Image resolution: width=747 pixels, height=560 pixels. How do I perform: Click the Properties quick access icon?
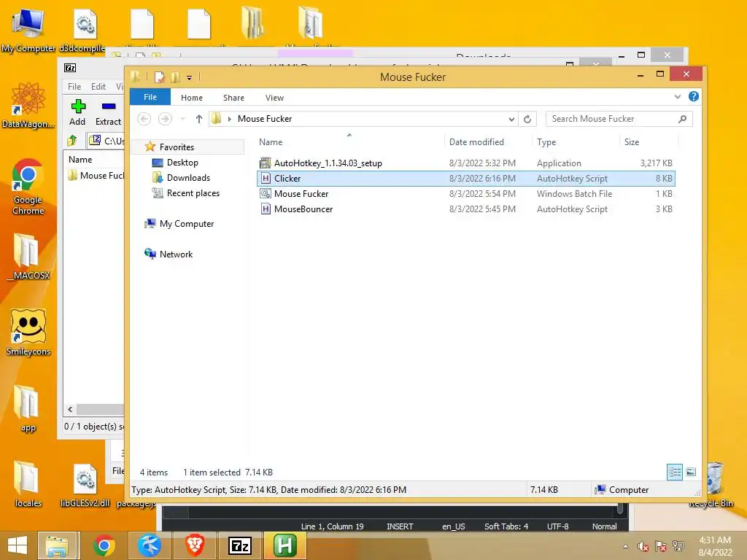[x=160, y=77]
